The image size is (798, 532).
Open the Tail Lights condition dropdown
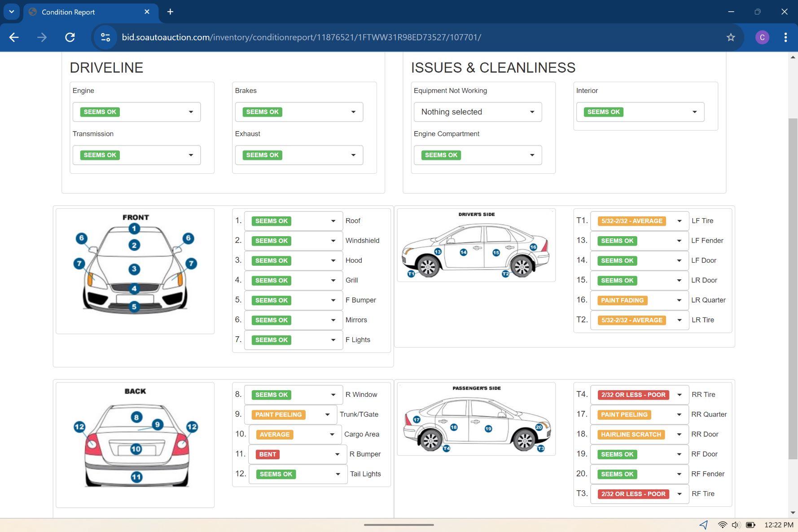tap(298, 474)
